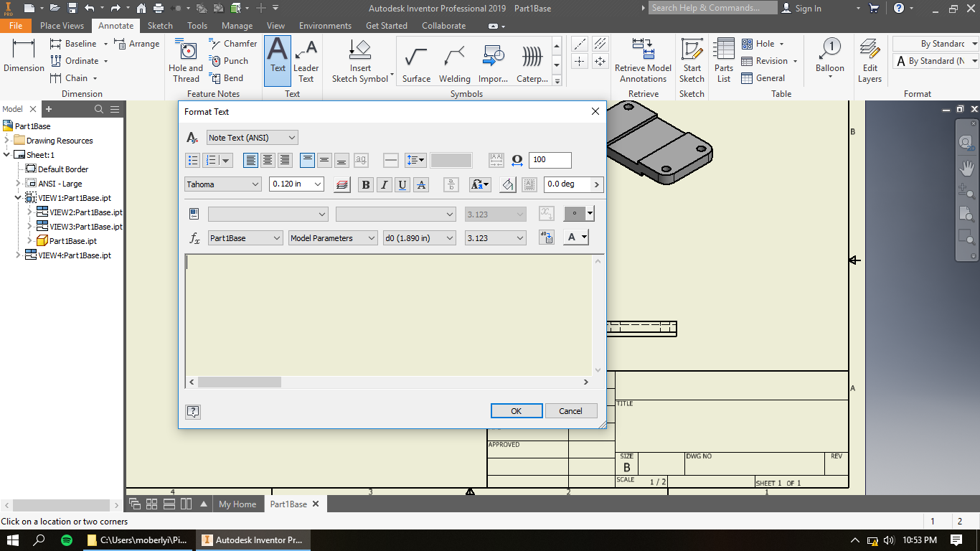Insert a Parts List table
Image resolution: width=980 pixels, height=551 pixels.
pos(724,61)
